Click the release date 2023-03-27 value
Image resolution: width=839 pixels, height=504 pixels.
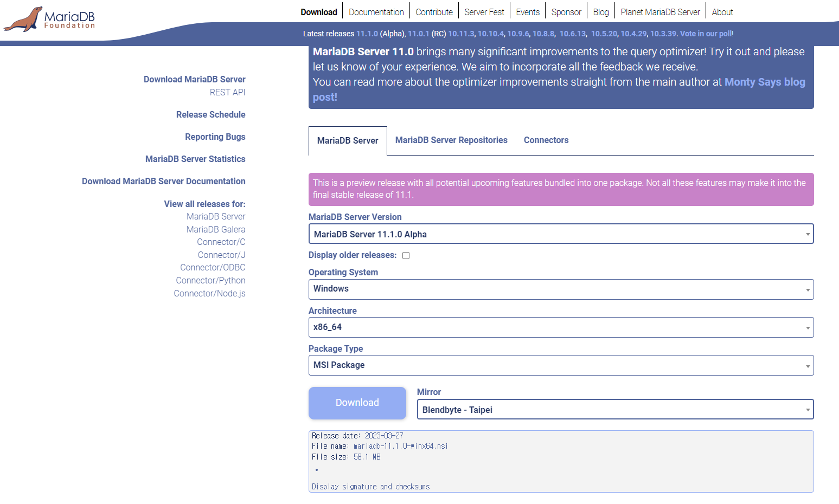pos(384,436)
